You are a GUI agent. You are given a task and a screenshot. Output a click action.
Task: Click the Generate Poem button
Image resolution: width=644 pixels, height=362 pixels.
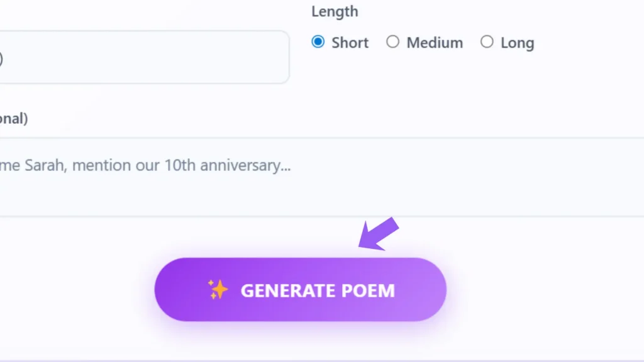300,290
